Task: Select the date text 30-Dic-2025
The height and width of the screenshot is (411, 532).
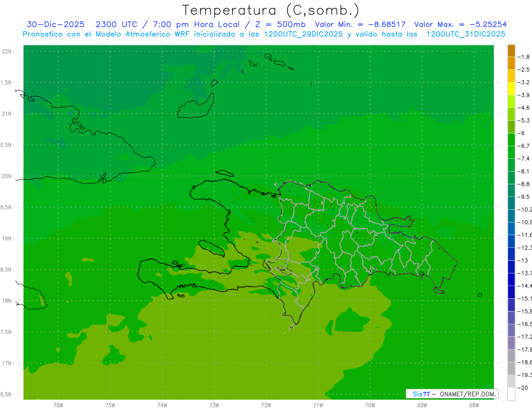Action: [x=55, y=24]
